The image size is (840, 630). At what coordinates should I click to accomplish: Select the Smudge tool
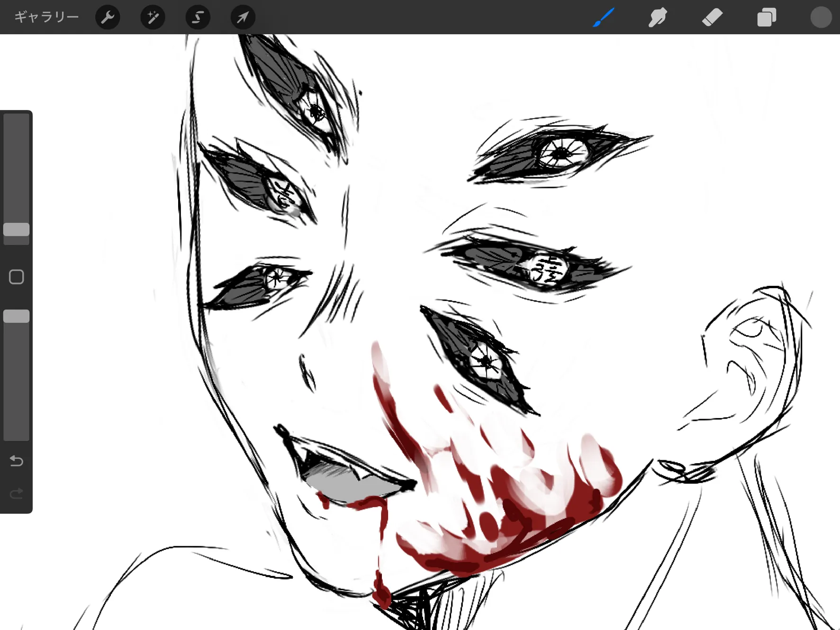click(658, 17)
